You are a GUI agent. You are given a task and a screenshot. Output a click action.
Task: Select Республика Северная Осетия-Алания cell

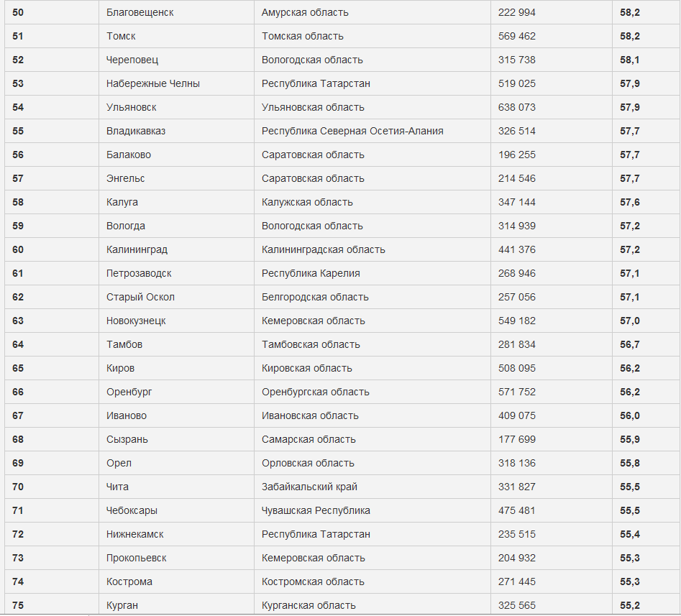352,131
